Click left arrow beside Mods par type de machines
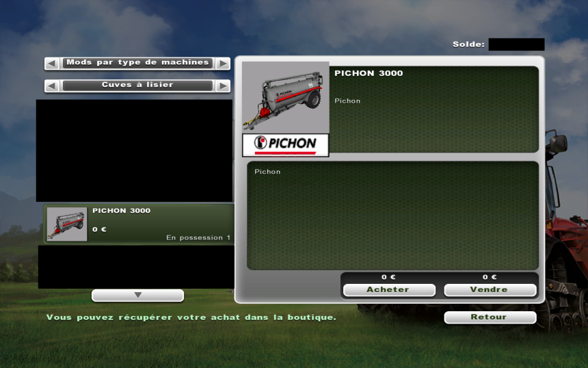 click(x=52, y=64)
